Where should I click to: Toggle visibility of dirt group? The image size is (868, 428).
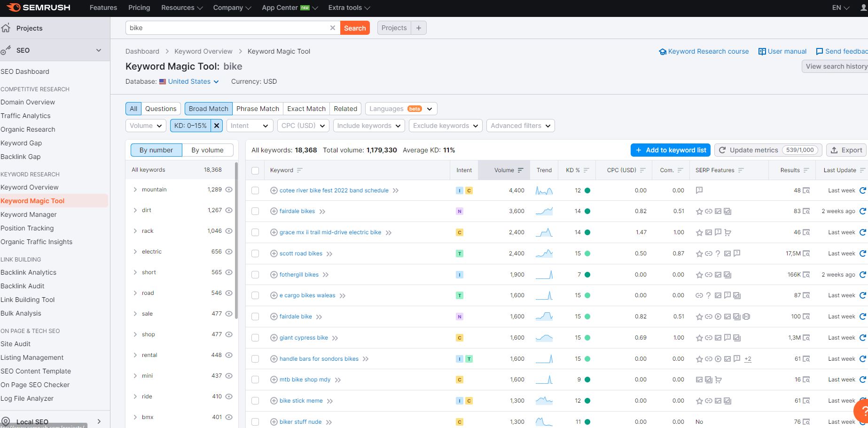point(229,210)
